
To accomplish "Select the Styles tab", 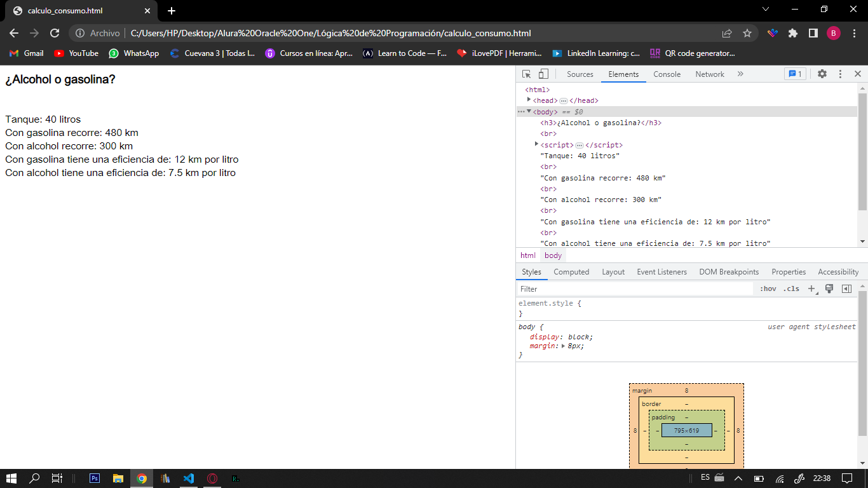I will coord(531,272).
